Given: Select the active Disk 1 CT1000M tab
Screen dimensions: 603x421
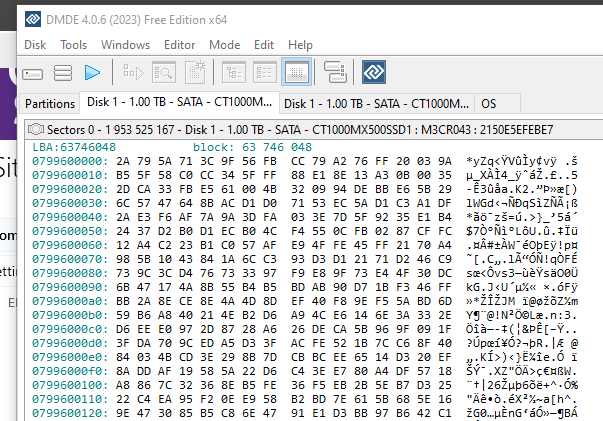Looking at the screenshot, I should pyautogui.click(x=180, y=102).
